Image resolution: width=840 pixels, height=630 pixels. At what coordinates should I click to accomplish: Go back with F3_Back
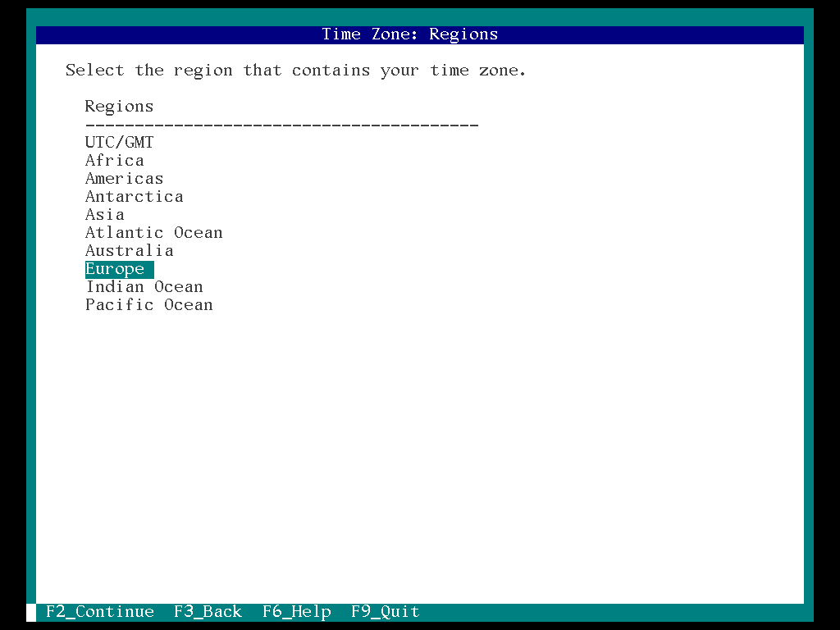pos(208,611)
